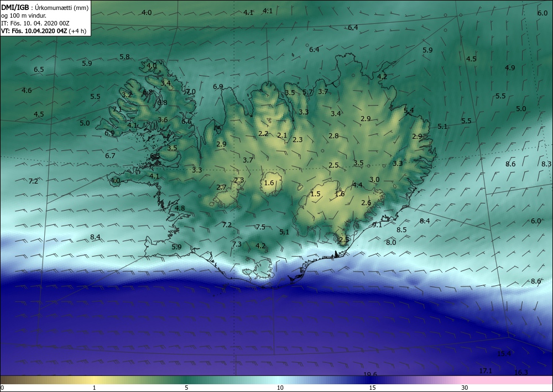
Task: Click the map value 8.5
Action: tap(401, 230)
